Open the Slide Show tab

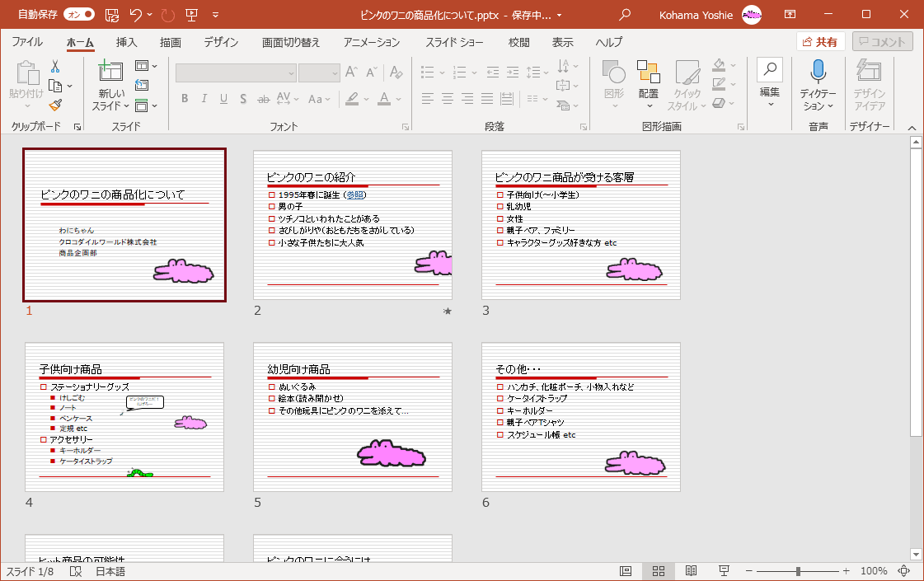pyautogui.click(x=454, y=42)
